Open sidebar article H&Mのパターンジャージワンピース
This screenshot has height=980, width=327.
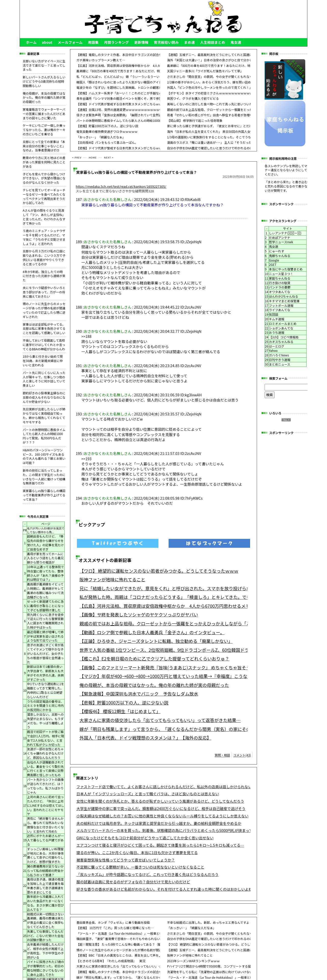coord(44,456)
